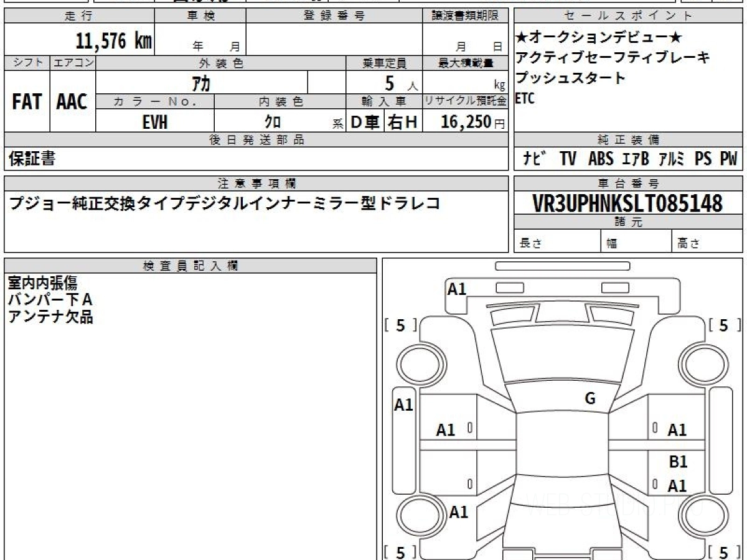
Task: Click the 後日発送部品 header
Action: 256,140
